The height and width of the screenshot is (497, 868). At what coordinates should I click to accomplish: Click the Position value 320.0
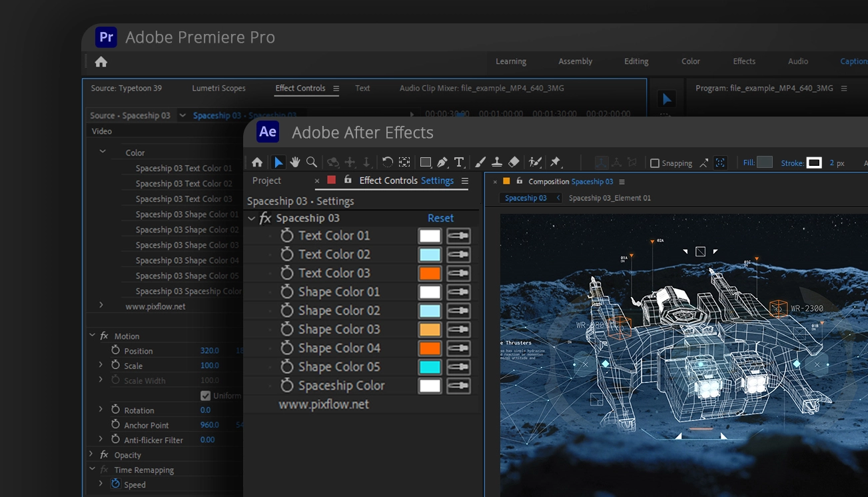tap(210, 350)
